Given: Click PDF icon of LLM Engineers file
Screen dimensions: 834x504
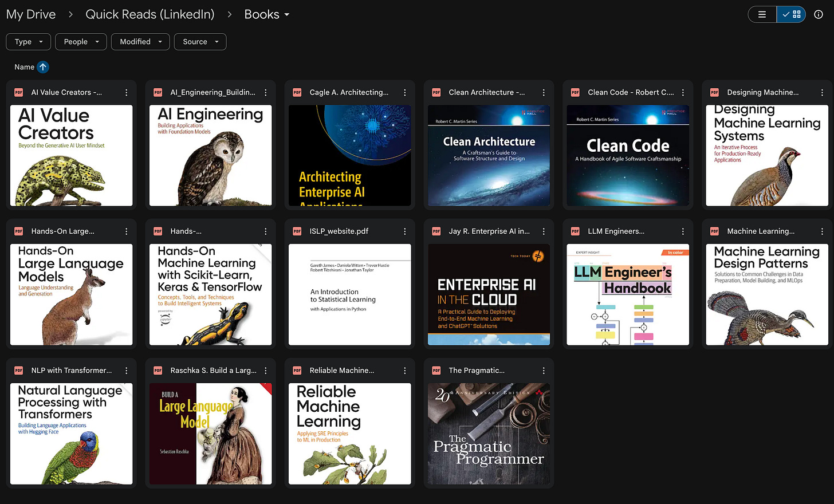Looking at the screenshot, I should (x=576, y=231).
